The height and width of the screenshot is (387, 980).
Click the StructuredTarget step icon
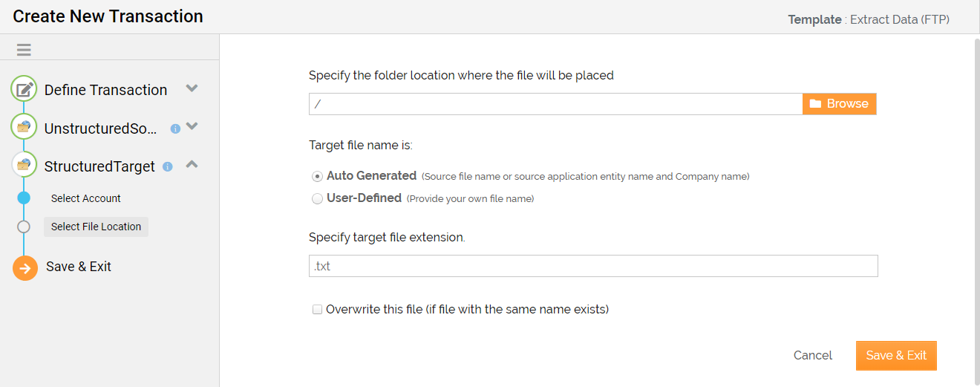click(x=24, y=165)
